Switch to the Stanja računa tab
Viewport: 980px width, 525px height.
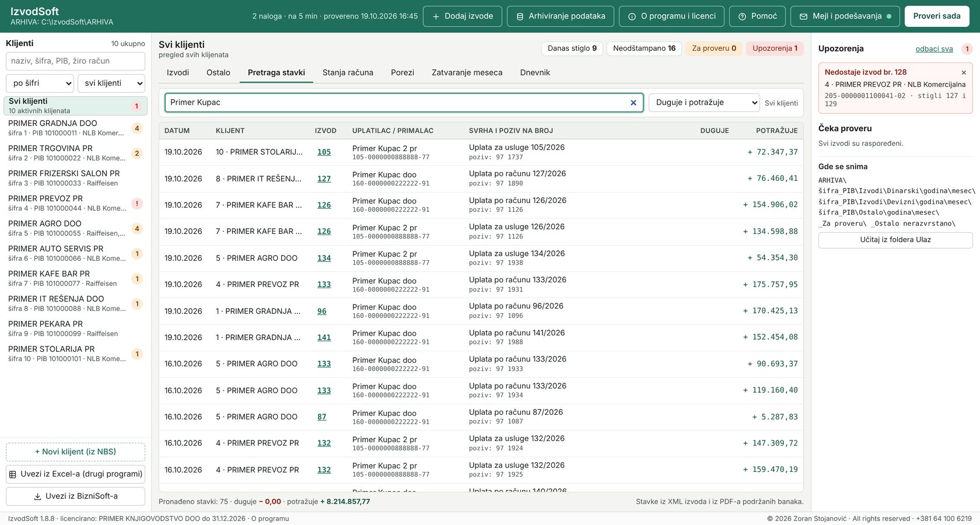pyautogui.click(x=348, y=72)
